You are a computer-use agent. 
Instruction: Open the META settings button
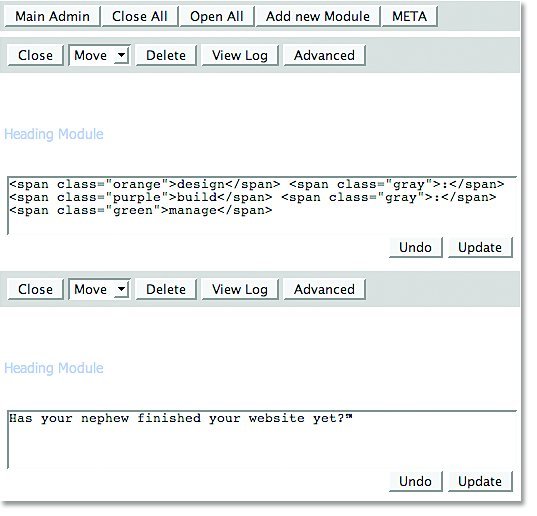click(410, 16)
